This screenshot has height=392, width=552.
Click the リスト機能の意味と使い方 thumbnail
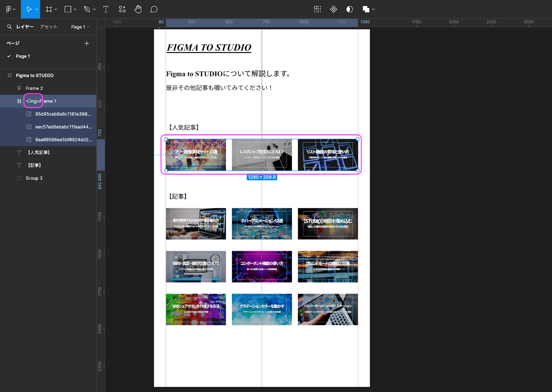pos(328,155)
